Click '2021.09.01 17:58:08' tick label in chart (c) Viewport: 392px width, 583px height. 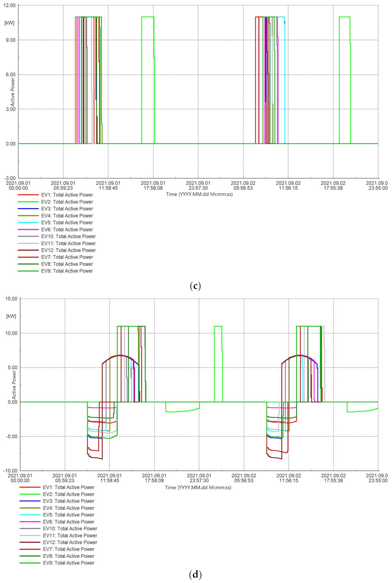[153, 186]
